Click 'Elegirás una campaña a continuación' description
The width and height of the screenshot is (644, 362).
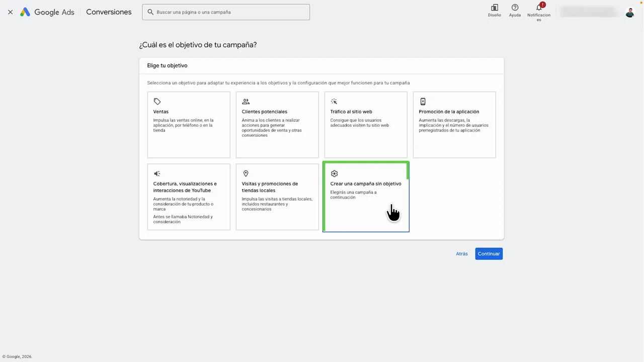pyautogui.click(x=353, y=195)
